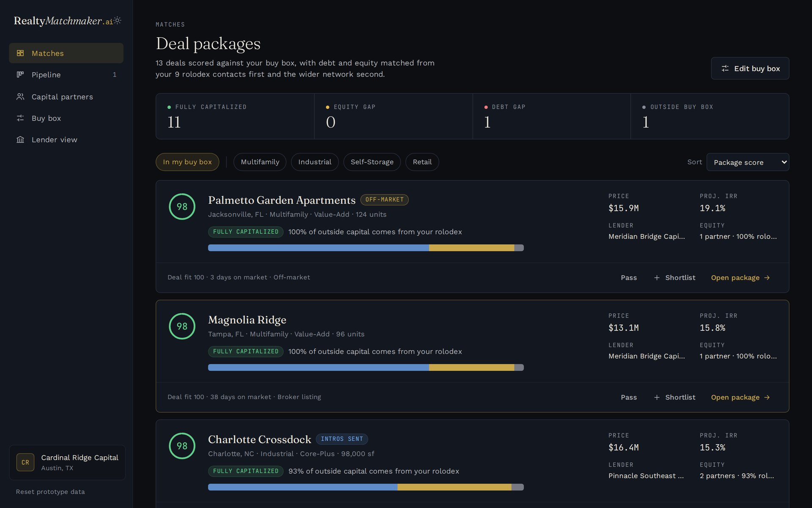
Task: Pass on Palmetto Garden Apartments
Action: (628, 278)
